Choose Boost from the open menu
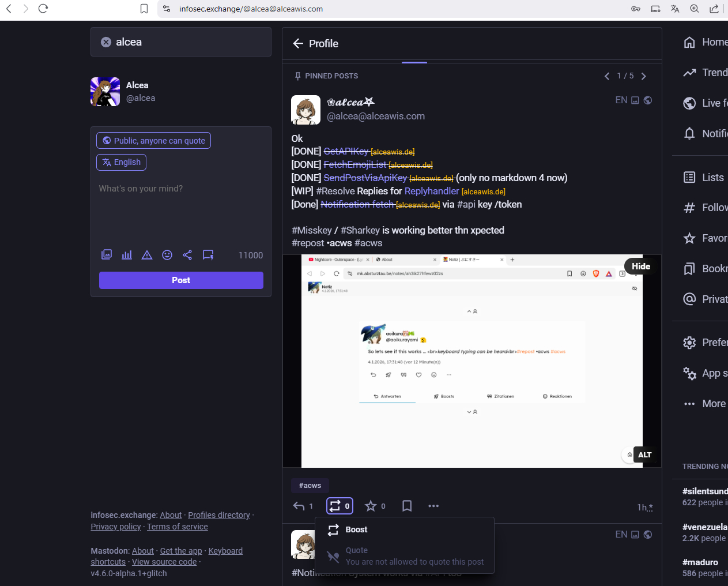 pyautogui.click(x=356, y=529)
